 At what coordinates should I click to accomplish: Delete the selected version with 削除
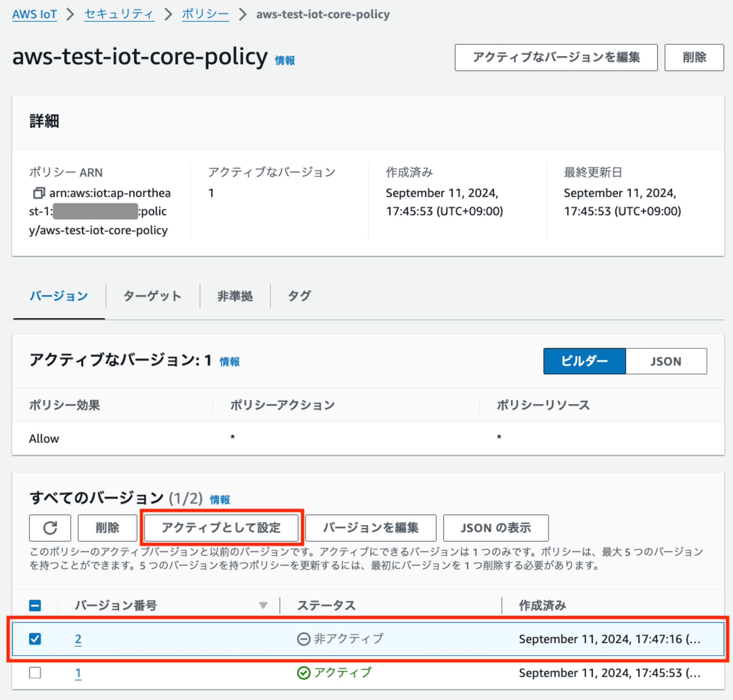[107, 528]
